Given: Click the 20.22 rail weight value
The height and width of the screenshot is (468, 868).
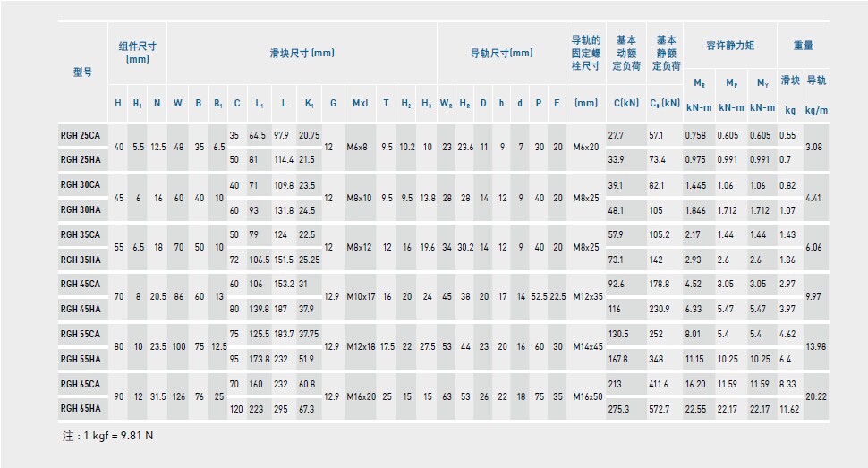Looking at the screenshot, I should (815, 396).
